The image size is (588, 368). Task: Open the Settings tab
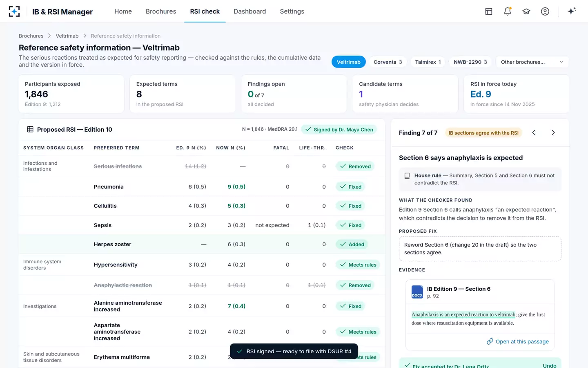(x=292, y=11)
